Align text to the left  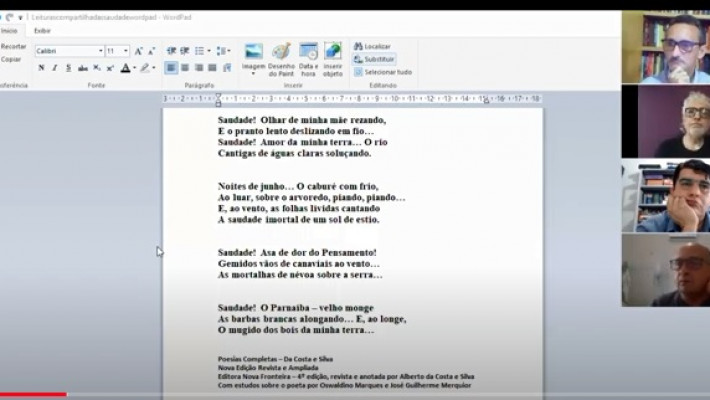pyautogui.click(x=171, y=68)
